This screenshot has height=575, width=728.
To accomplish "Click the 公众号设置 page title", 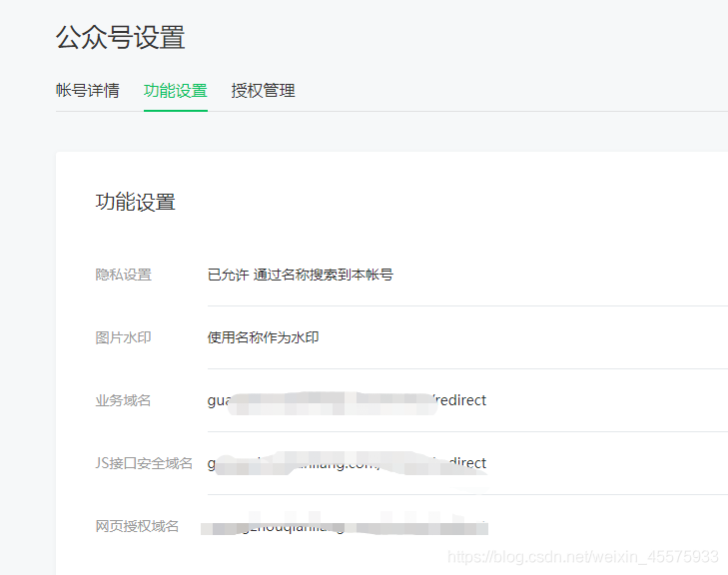I will [x=121, y=37].
